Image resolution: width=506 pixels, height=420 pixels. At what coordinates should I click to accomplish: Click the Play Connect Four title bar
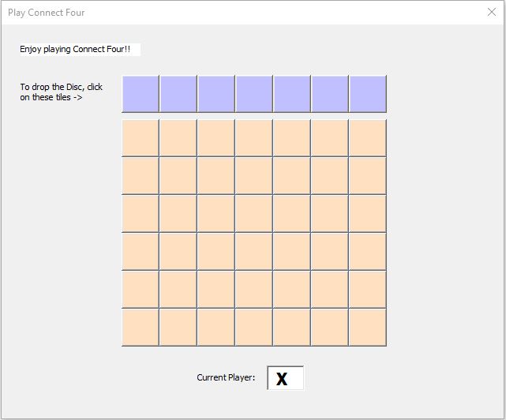pyautogui.click(x=237, y=13)
